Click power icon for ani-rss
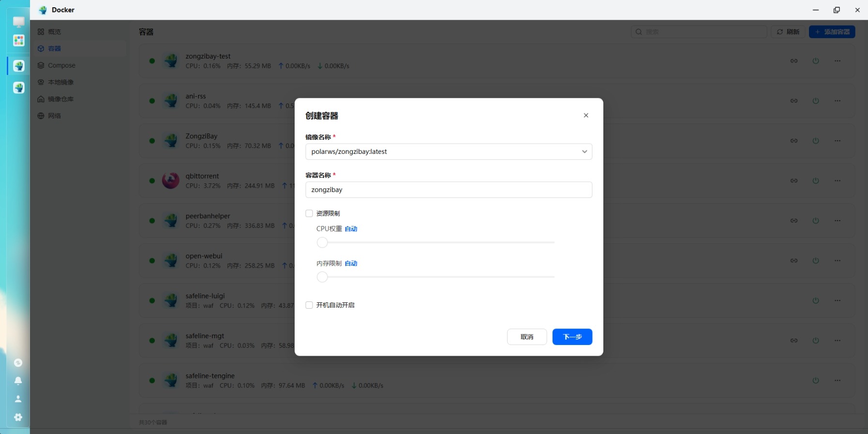 [x=816, y=101]
